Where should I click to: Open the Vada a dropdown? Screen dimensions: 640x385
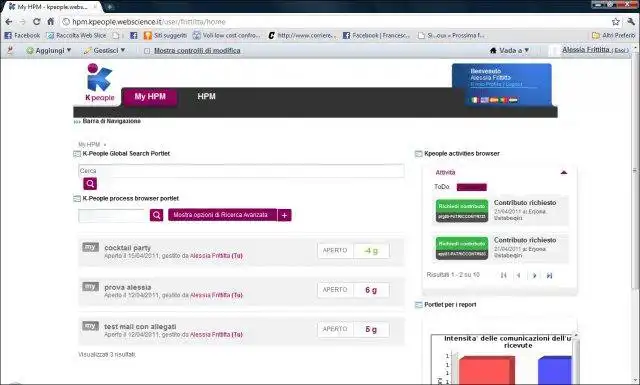(x=509, y=50)
